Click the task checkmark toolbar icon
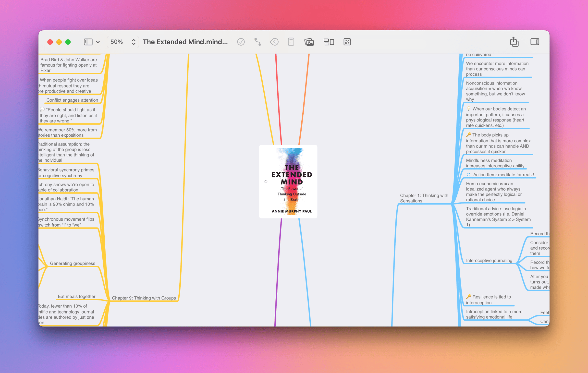Image resolution: width=588 pixels, height=373 pixels. coord(241,42)
